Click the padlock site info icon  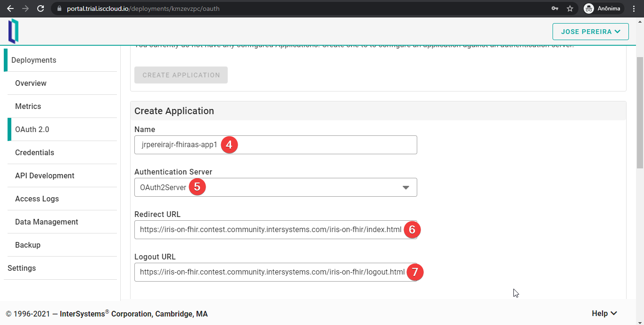point(59,8)
